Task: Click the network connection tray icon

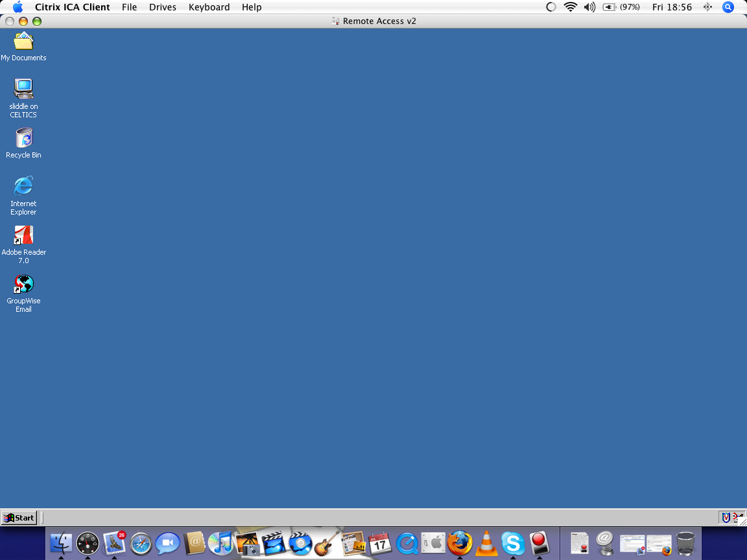Action: point(737,518)
